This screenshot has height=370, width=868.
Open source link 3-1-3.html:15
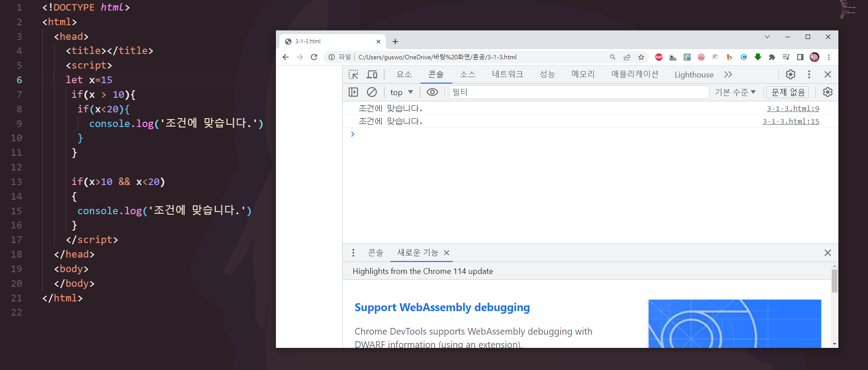point(791,121)
